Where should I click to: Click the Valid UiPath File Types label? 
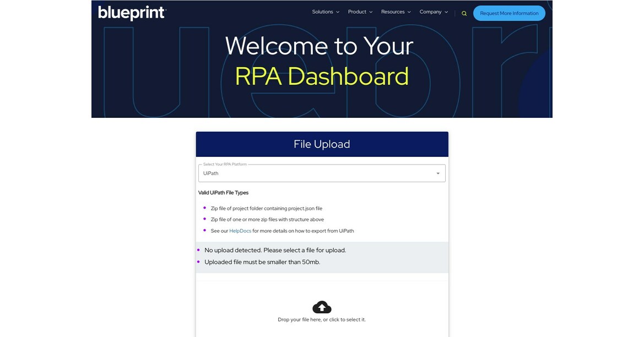point(223,192)
